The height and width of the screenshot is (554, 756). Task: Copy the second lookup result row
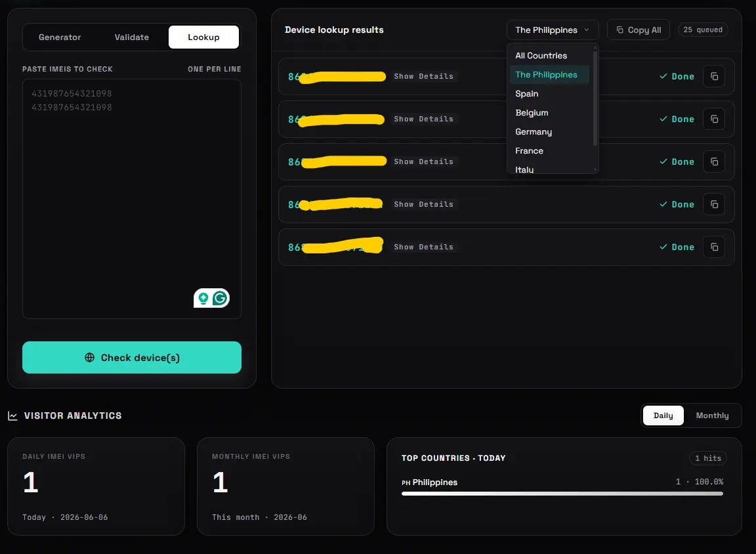point(714,119)
